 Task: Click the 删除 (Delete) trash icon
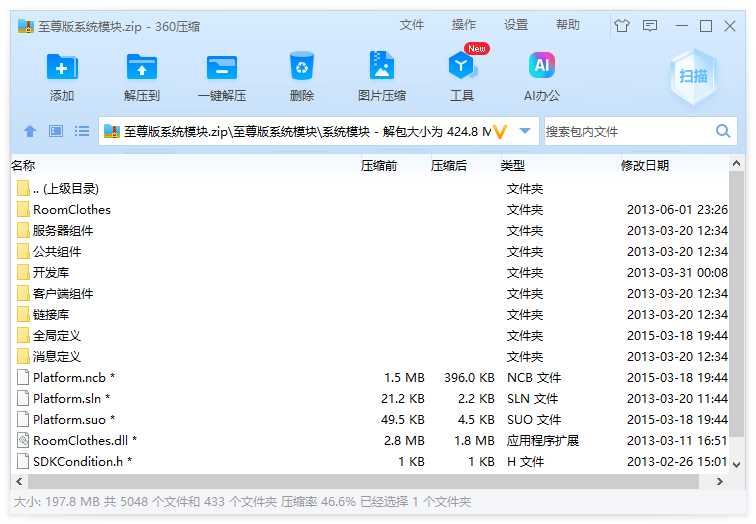pyautogui.click(x=302, y=66)
